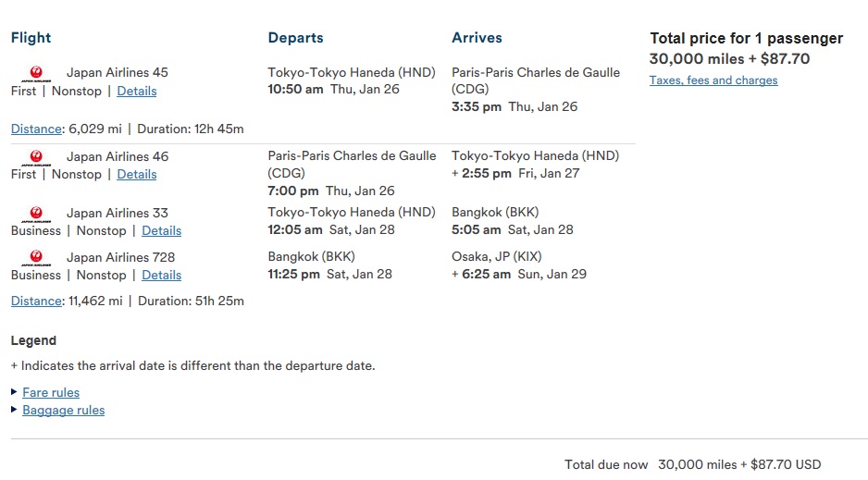Expand Fare rules disclosure triangle
The width and height of the screenshot is (868, 480).
[x=15, y=391]
